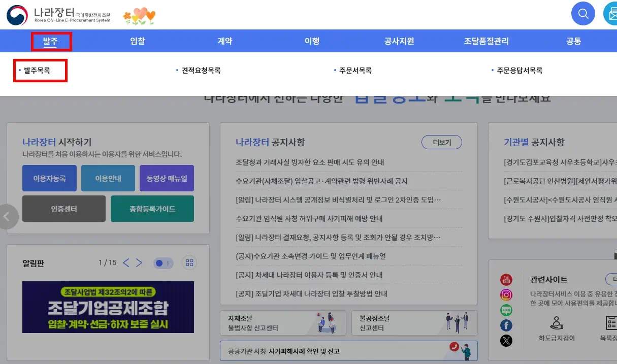Click the left carousel arrow at screen edge
The height and width of the screenshot is (364, 617).
click(x=7, y=217)
